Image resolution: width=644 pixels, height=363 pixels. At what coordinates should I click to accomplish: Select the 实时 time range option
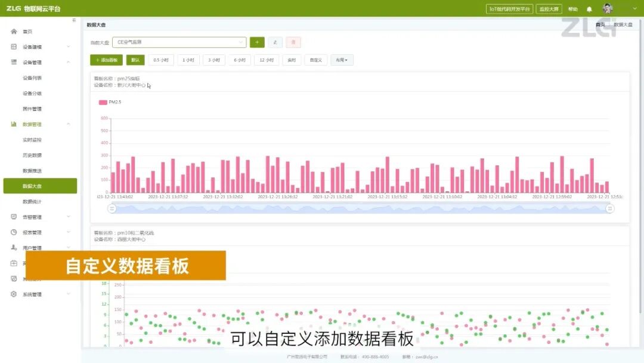coord(292,60)
